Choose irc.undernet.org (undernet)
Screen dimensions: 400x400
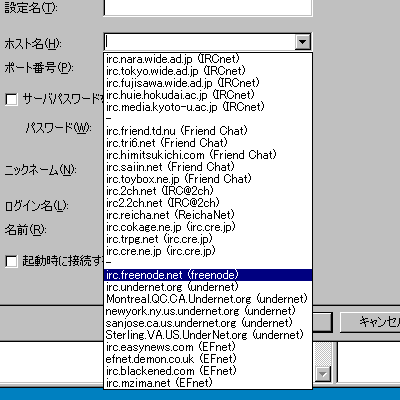tap(208, 287)
